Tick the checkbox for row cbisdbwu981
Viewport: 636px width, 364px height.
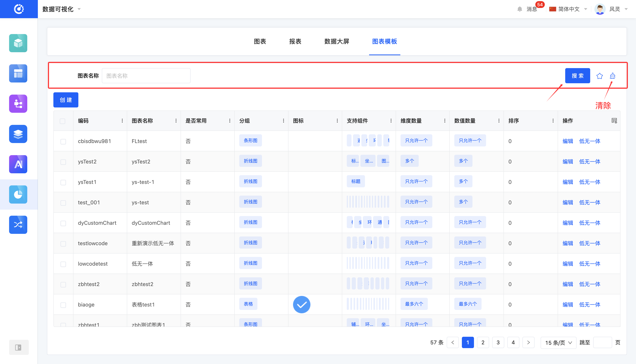point(63,142)
